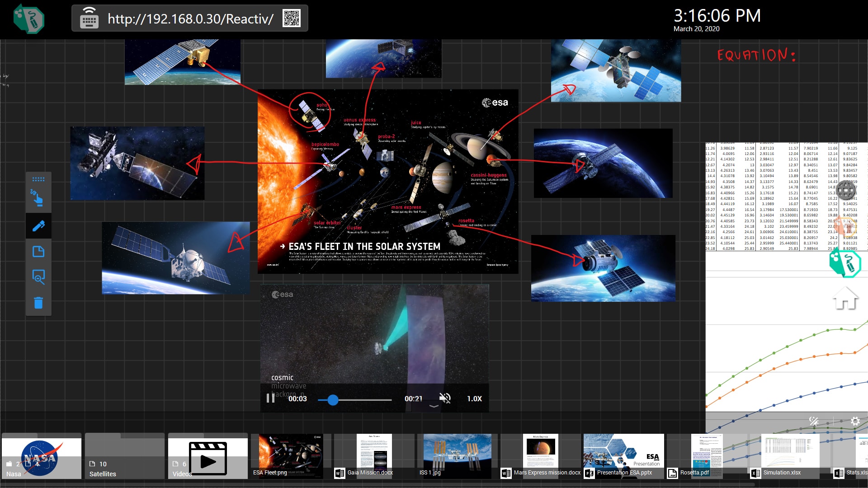
Task: Click the pen toggle icon beside the gear
Action: tap(814, 421)
